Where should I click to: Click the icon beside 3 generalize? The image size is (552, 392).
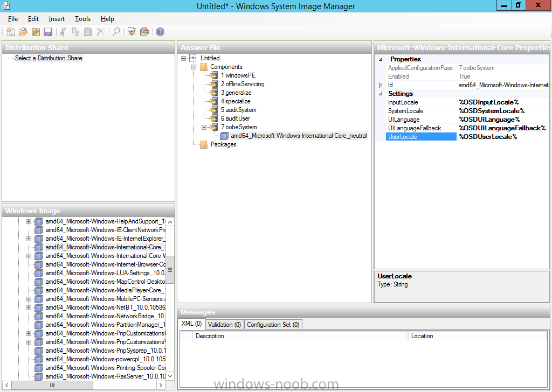pyautogui.click(x=213, y=93)
